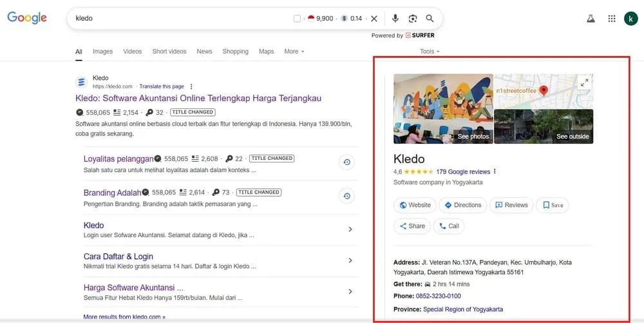This screenshot has height=323, width=644.
Task: Switch to the Shopping tab
Action: (235, 52)
